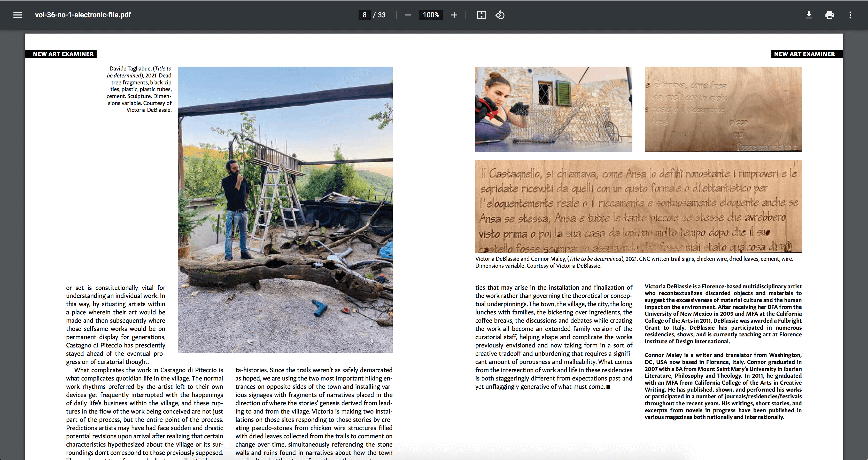Click the paragraph starting 'ties that may arise'
Viewport: 868px width, 460px height.
pos(554,337)
